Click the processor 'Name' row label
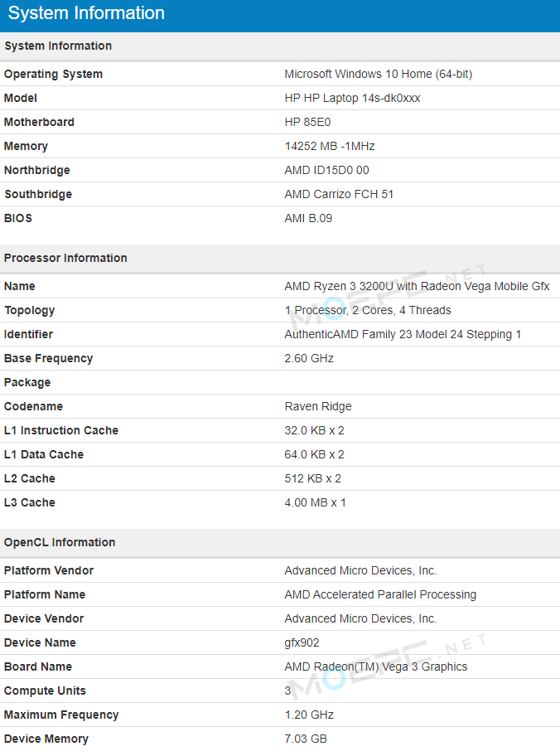 pyautogui.click(x=20, y=286)
